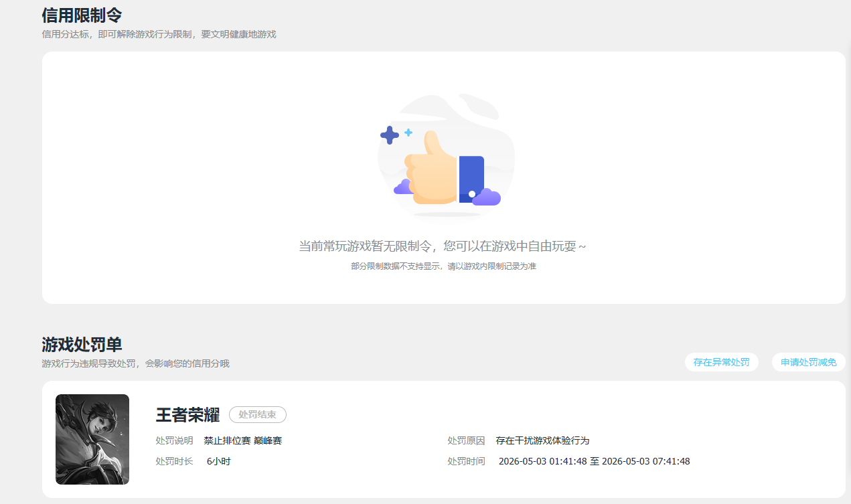Select the punishment time range 2026-05-03 01:41:48
Image resolution: width=851 pixels, height=504 pixels.
pyautogui.click(x=543, y=461)
